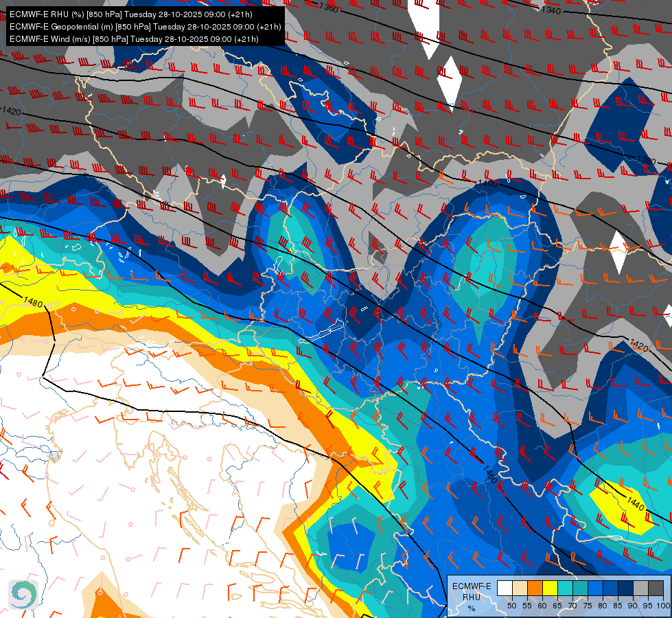Select the ECMWF-E Geopotential (m) title line
The image size is (672, 618).
coord(146,27)
